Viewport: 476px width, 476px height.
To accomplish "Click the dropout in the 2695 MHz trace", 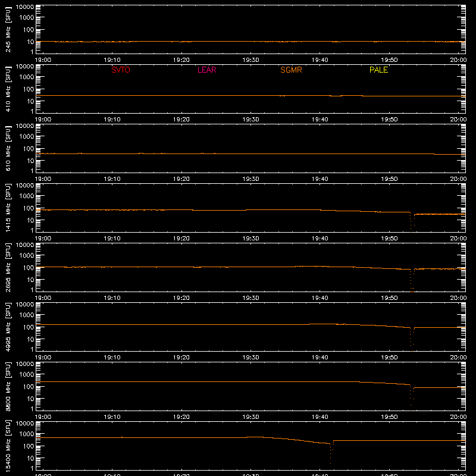I will 412,281.
